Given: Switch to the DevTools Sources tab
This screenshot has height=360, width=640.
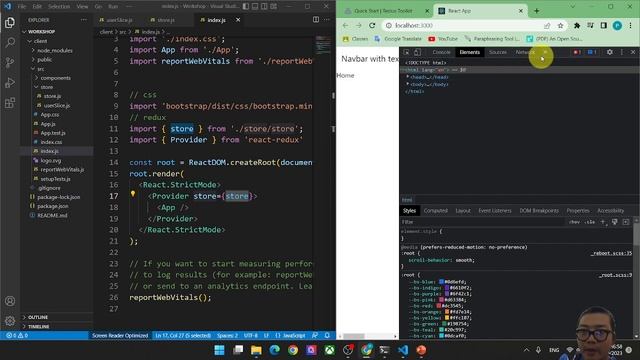Looking at the screenshot, I should (498, 52).
